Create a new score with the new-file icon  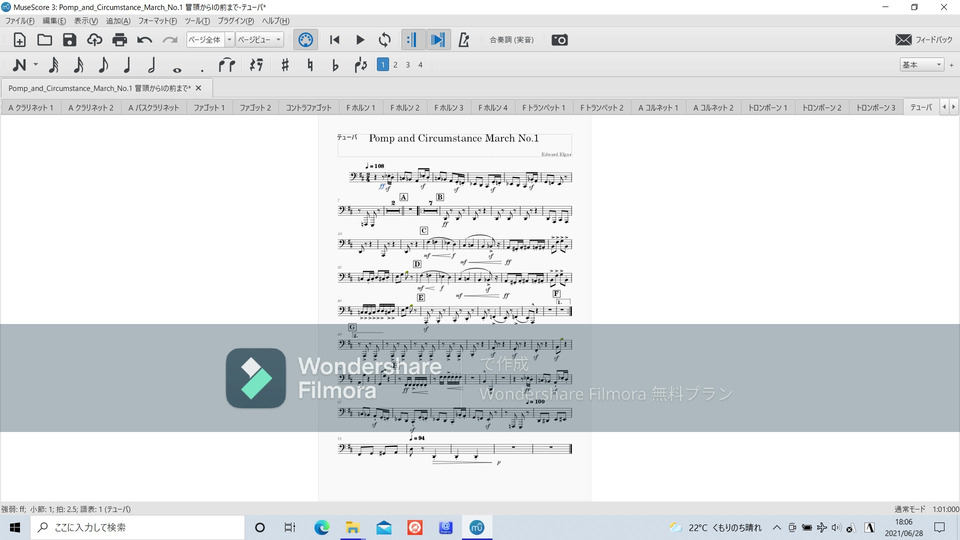[x=20, y=40]
